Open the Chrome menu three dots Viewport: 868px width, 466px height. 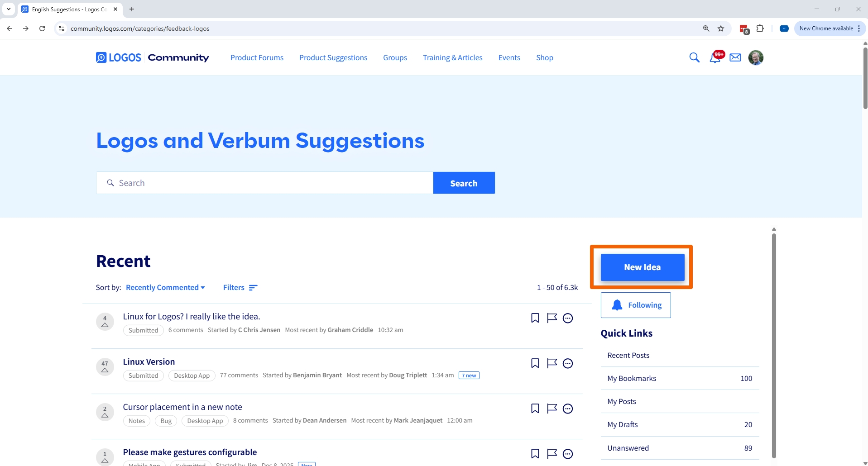(x=859, y=29)
